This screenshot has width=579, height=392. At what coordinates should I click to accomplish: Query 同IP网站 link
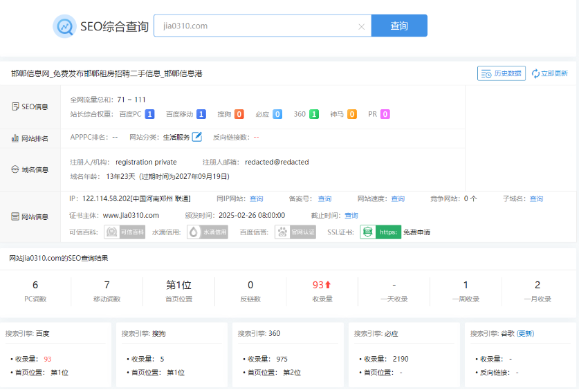(256, 199)
